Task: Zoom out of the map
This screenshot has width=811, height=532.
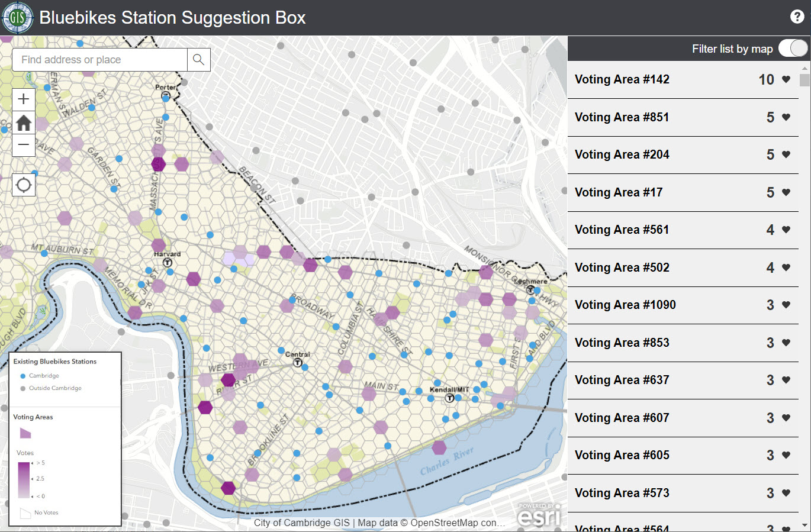Action: [24, 144]
